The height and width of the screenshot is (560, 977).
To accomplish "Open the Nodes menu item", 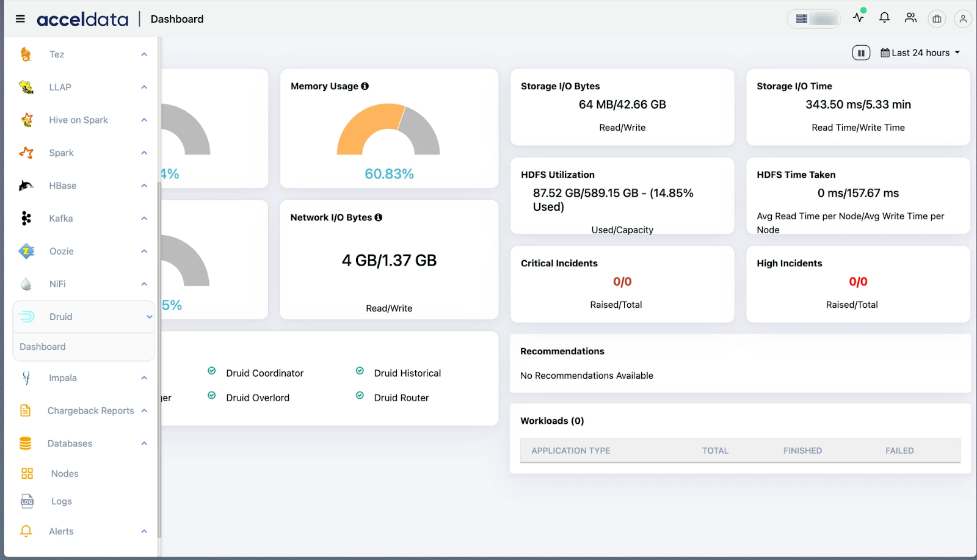I will click(65, 474).
